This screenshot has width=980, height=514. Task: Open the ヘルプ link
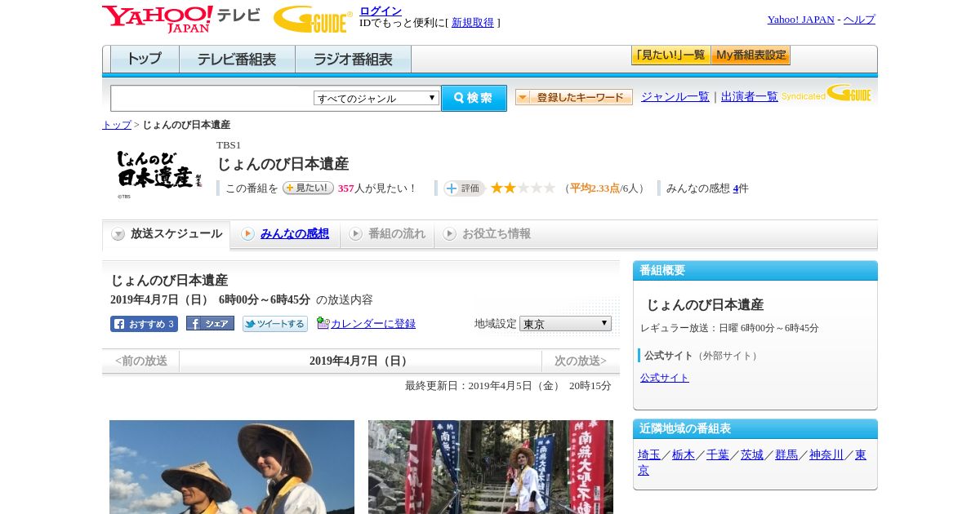[x=859, y=20]
